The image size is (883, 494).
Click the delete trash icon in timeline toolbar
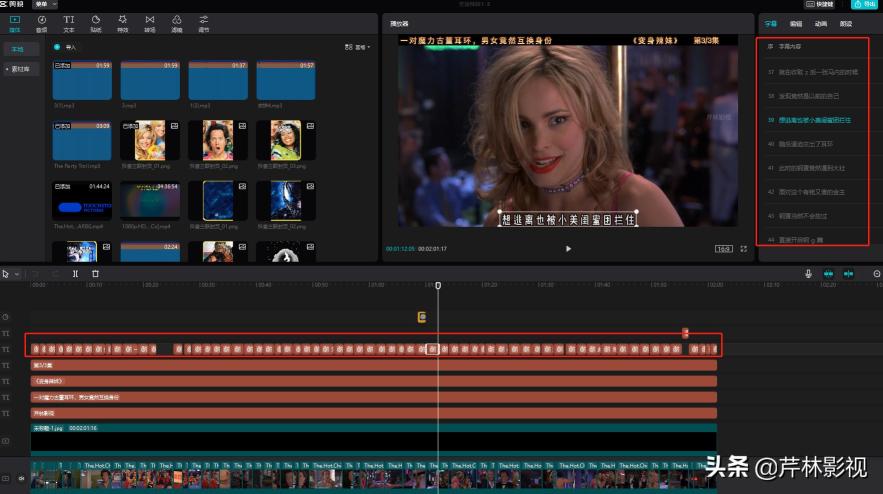[x=95, y=274]
